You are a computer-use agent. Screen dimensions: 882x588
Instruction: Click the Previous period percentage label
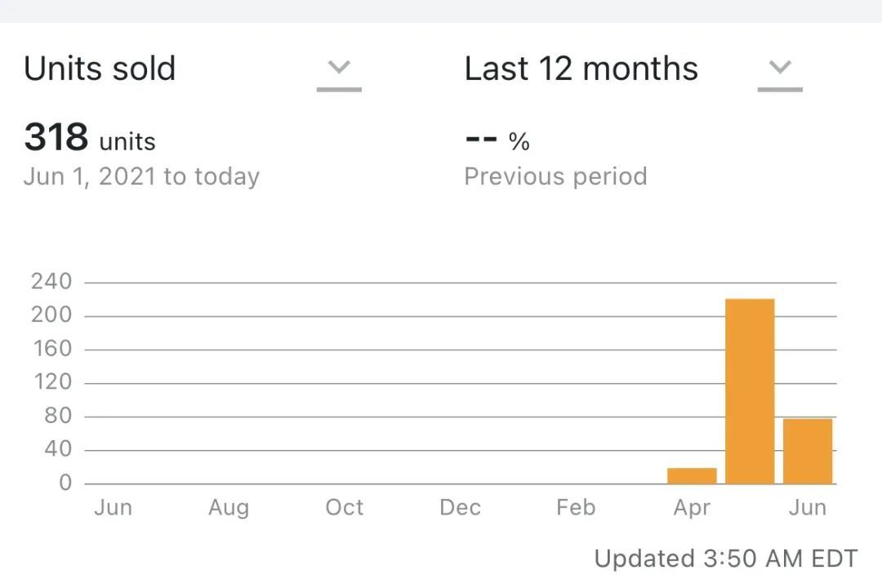(x=556, y=176)
